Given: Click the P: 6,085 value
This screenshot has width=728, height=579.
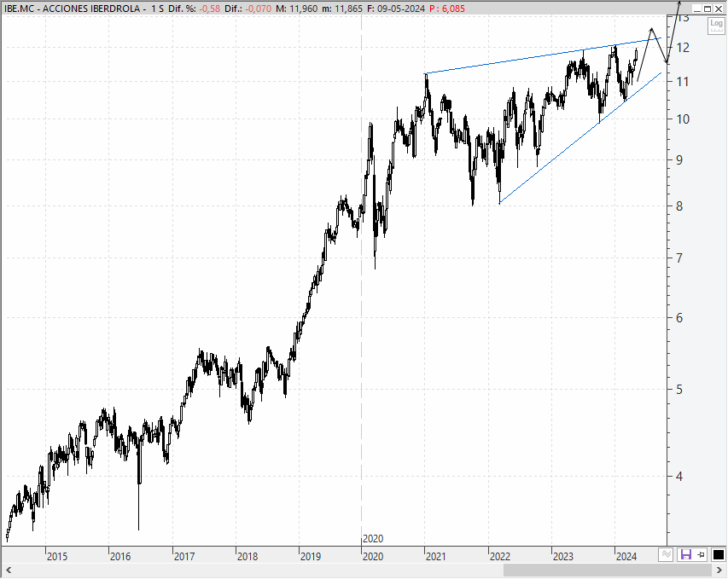Looking at the screenshot, I should [447, 9].
